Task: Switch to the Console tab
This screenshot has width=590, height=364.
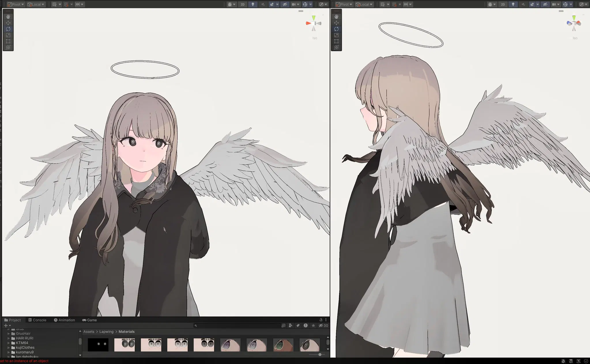Action: pos(37,320)
